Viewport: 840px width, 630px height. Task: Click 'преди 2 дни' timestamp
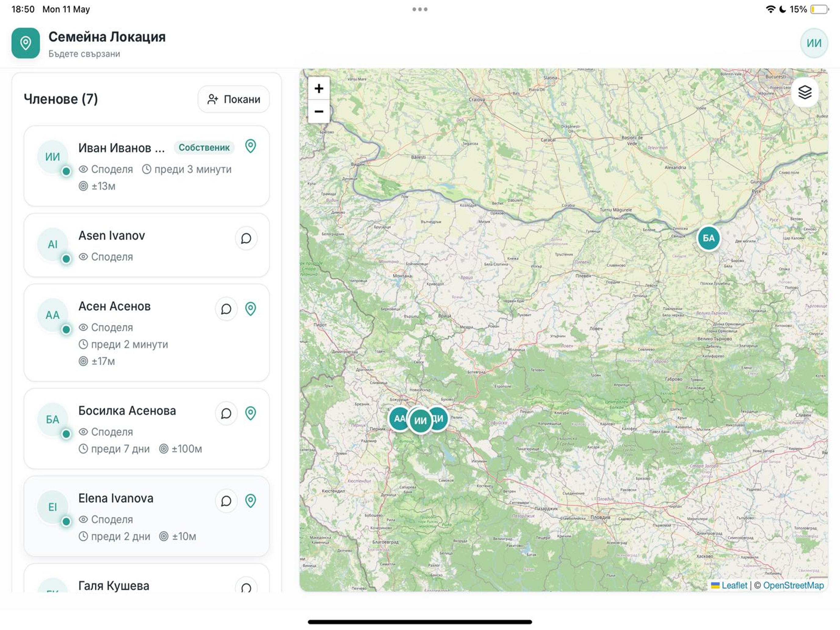click(x=120, y=536)
